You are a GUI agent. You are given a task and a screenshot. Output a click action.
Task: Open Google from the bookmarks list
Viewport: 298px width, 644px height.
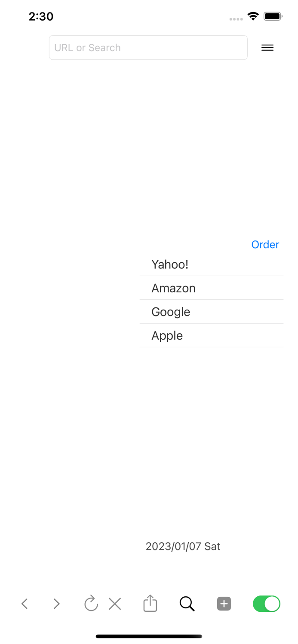click(x=171, y=312)
